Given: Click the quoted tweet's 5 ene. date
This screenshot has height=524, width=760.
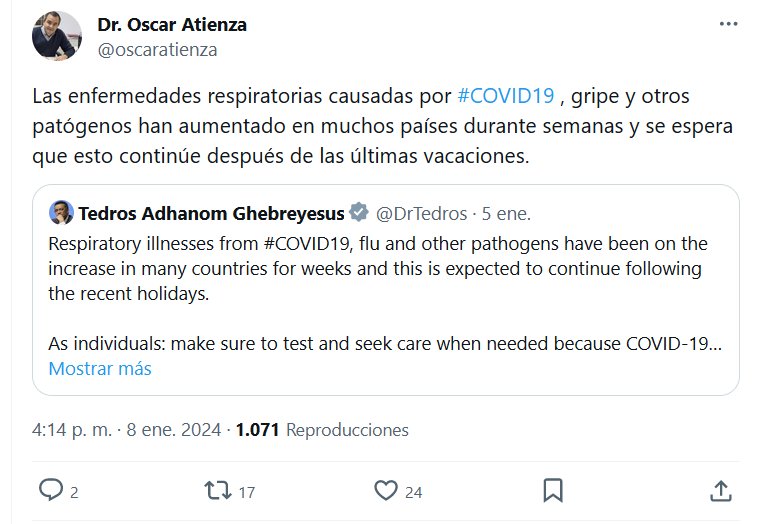Looking at the screenshot, I should (506, 213).
